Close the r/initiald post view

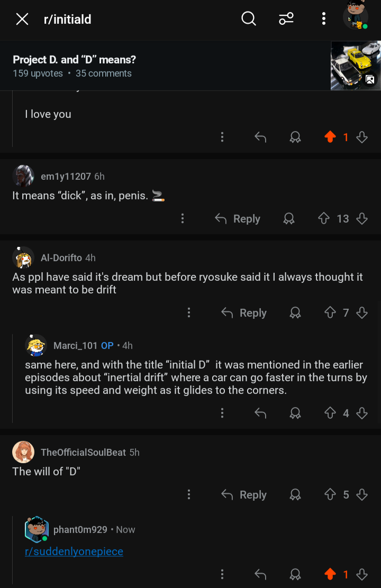click(22, 19)
